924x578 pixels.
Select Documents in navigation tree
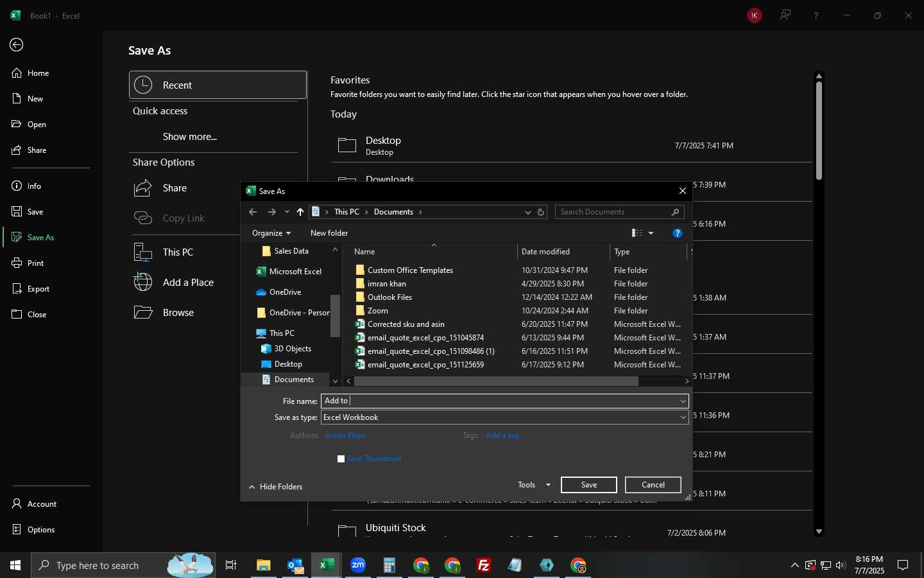[294, 380]
